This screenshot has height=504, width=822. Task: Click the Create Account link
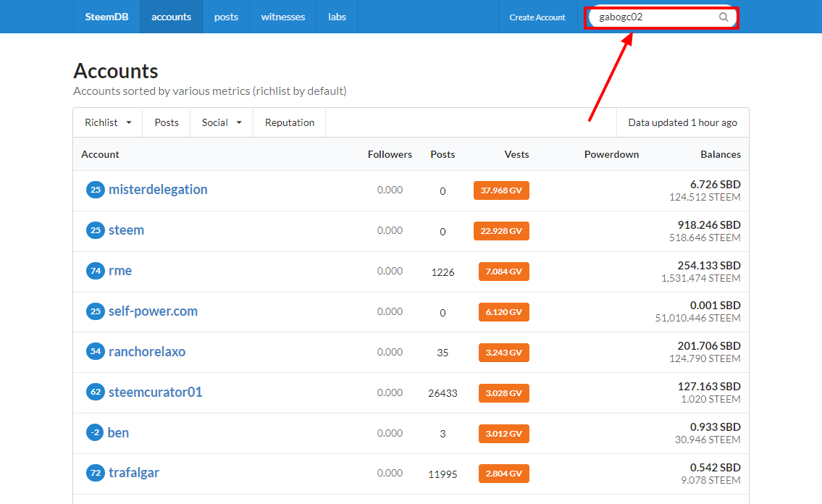(537, 17)
